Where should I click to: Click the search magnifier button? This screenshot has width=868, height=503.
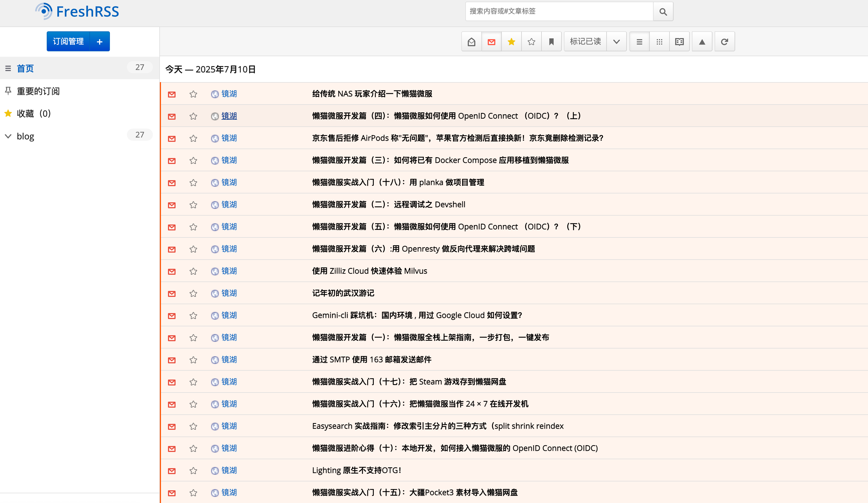(x=663, y=12)
